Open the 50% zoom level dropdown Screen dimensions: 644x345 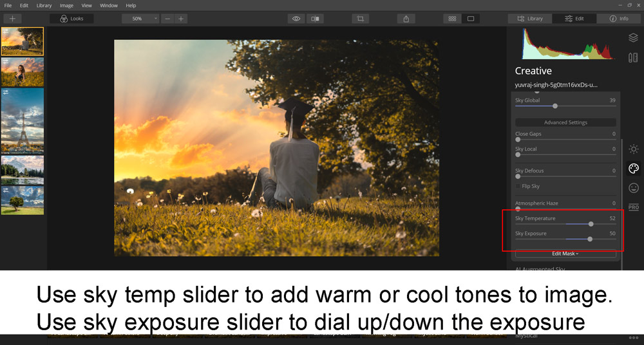click(140, 19)
